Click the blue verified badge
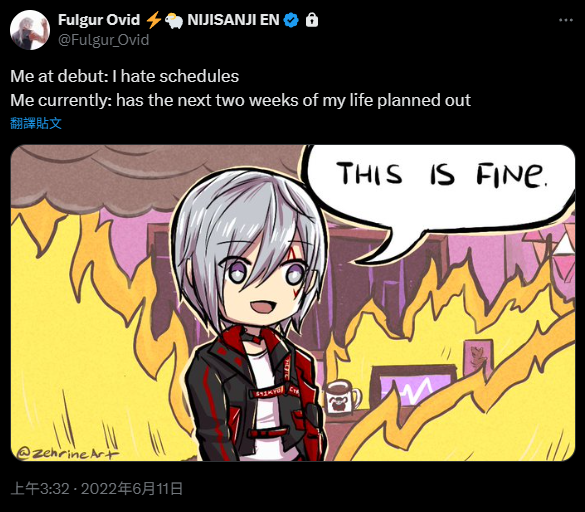 pos(291,20)
